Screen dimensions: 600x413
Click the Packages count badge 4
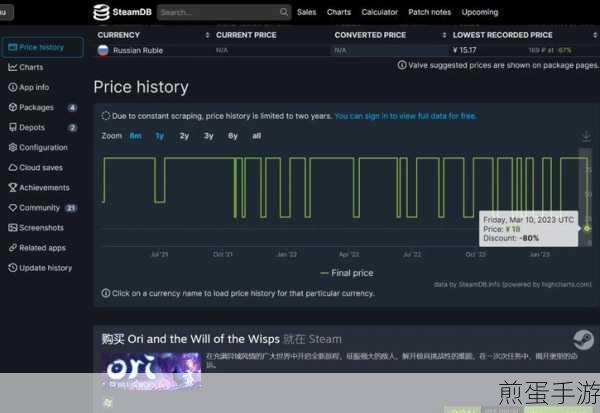pos(72,108)
